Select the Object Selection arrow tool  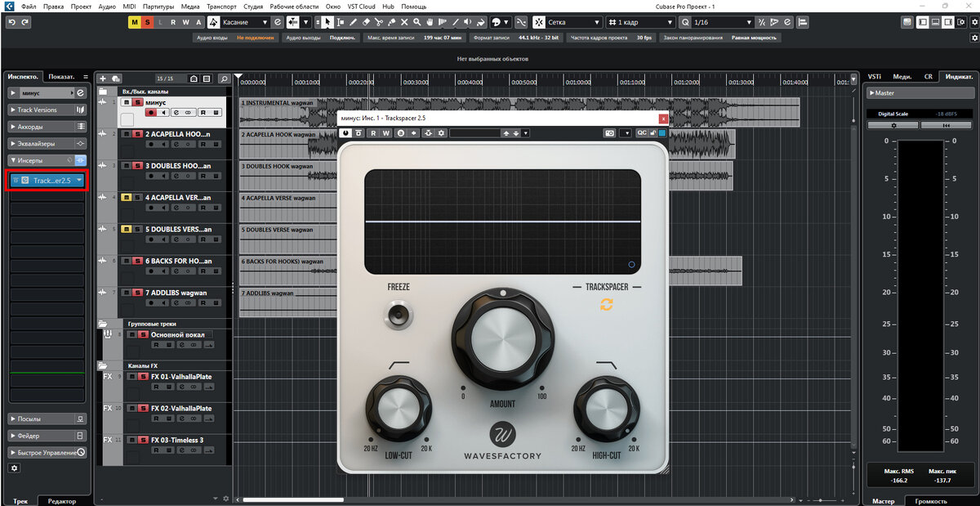coord(326,22)
